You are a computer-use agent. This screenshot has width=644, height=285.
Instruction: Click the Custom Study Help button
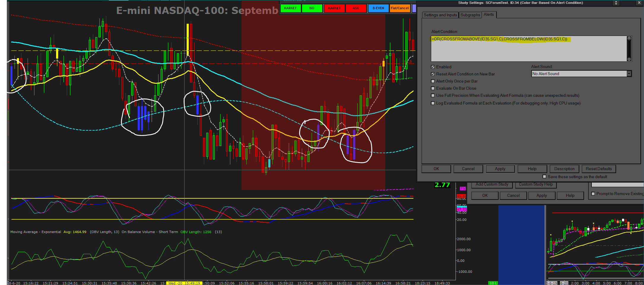(x=536, y=184)
